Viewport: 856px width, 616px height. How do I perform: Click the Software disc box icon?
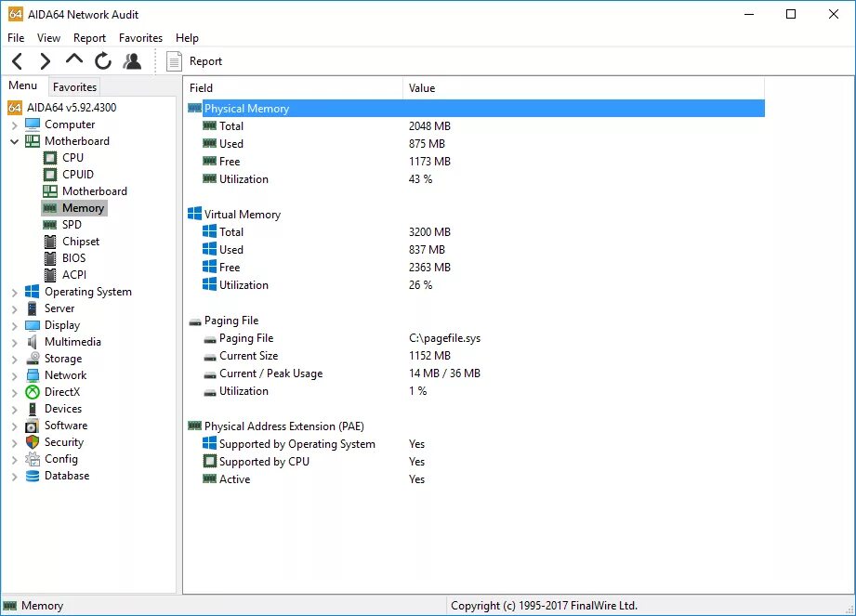coord(33,426)
